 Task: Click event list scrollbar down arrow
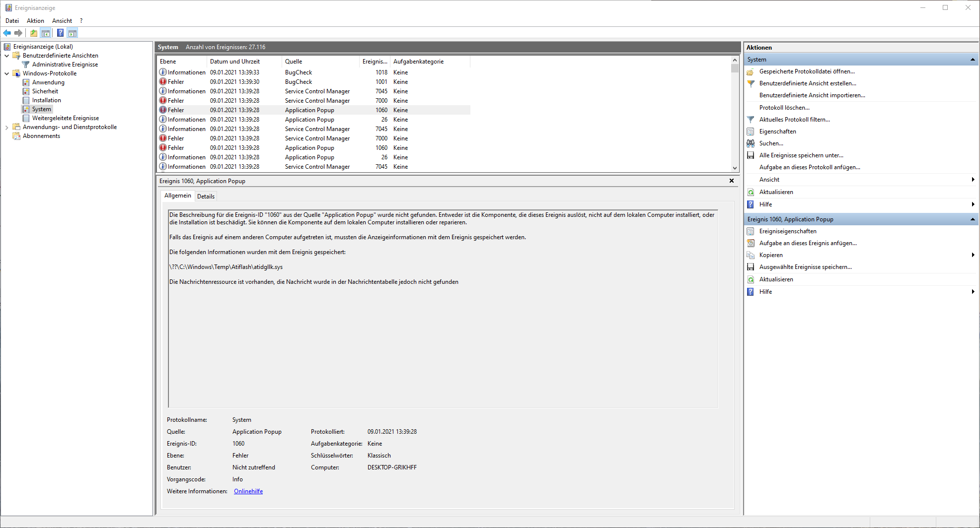pos(735,168)
